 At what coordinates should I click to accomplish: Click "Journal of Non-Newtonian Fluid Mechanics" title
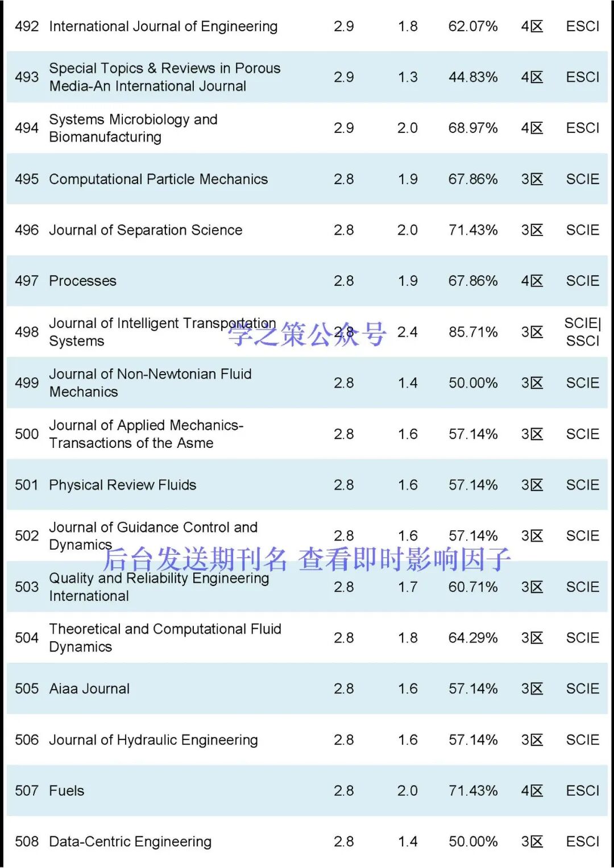[x=150, y=383]
